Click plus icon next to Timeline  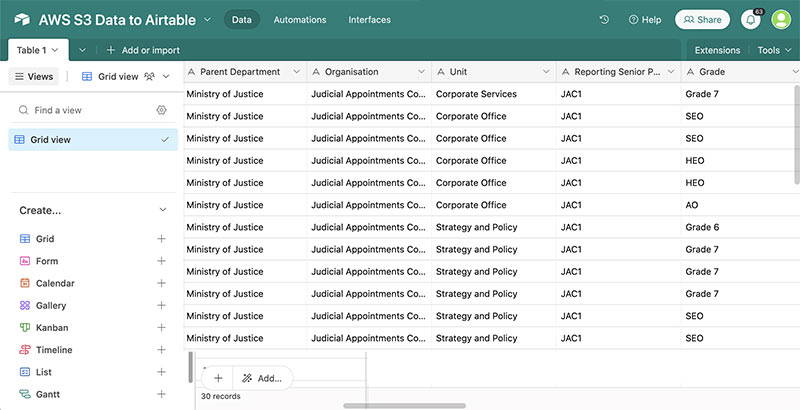point(161,350)
